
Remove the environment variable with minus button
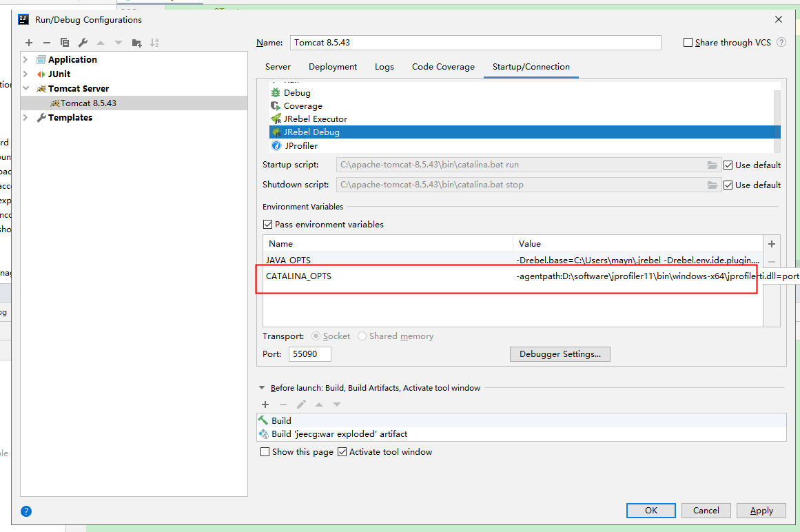[x=772, y=262]
